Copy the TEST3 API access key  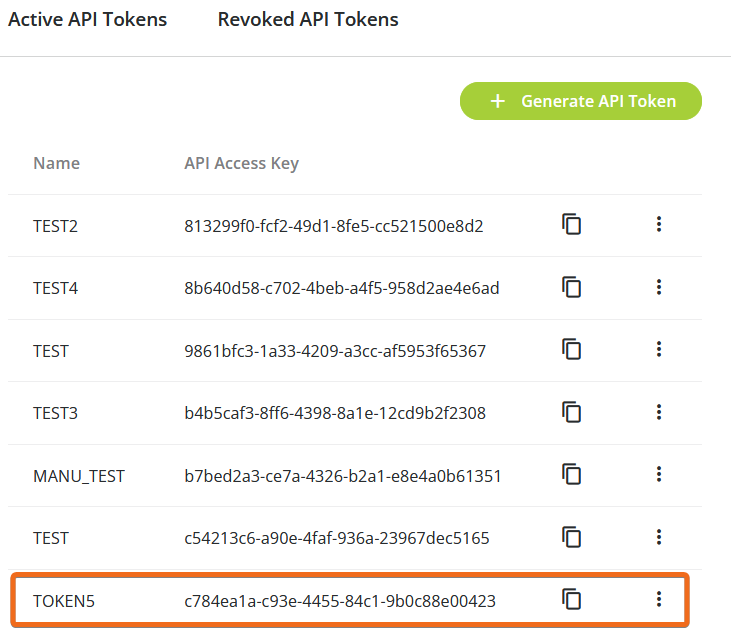571,411
